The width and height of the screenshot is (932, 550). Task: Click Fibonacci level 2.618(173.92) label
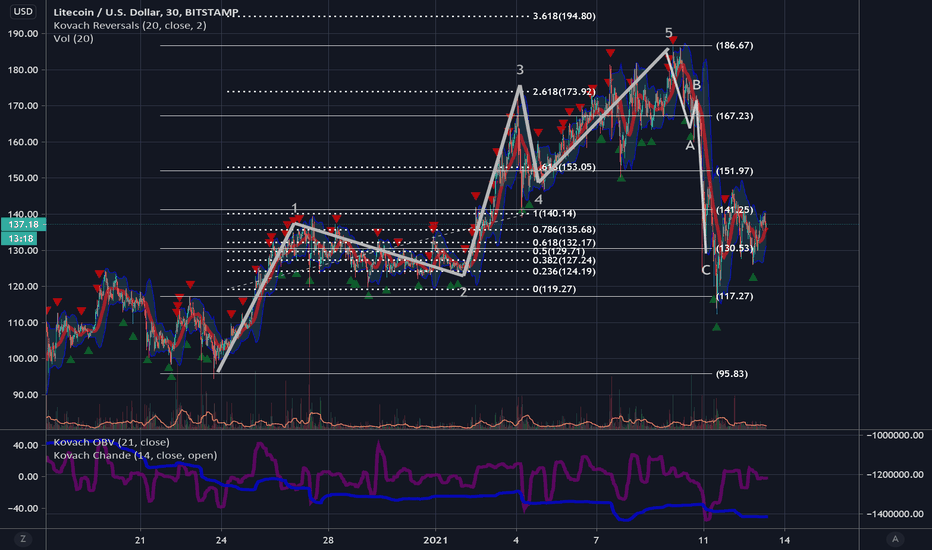(563, 92)
